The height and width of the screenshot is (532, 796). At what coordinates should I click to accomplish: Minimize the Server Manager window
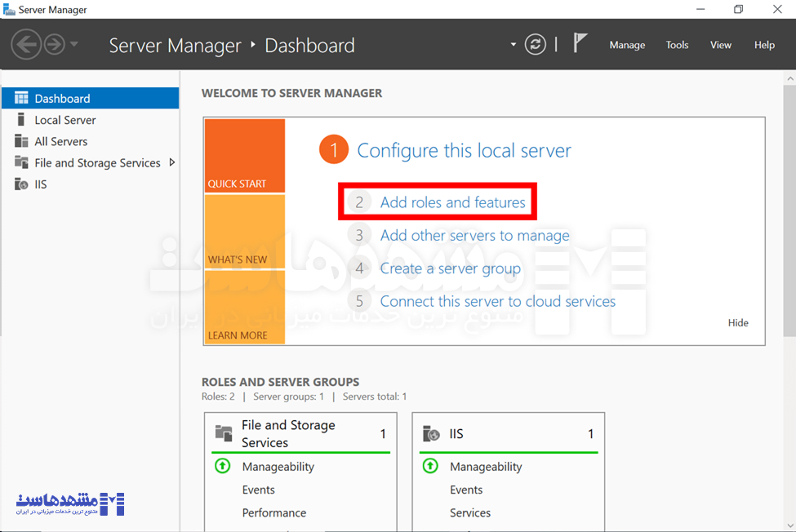pos(700,9)
